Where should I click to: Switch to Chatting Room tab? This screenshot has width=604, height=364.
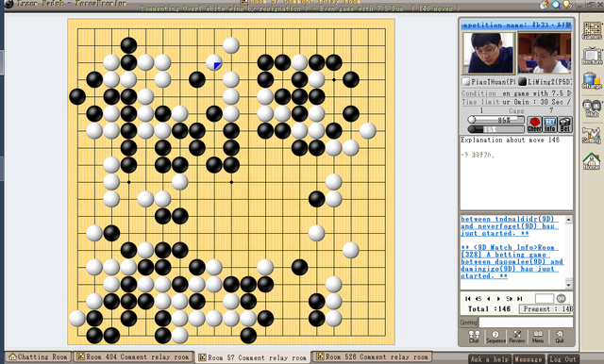[x=38, y=356]
